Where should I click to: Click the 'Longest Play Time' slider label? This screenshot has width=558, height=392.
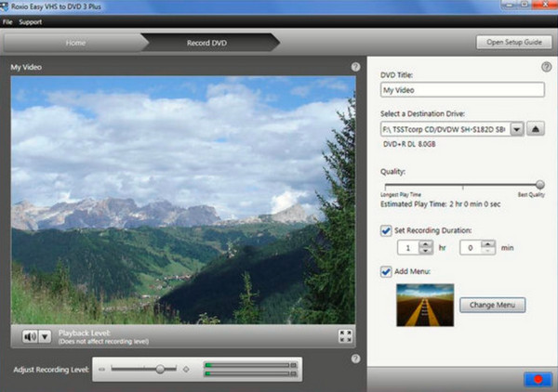[x=401, y=194]
